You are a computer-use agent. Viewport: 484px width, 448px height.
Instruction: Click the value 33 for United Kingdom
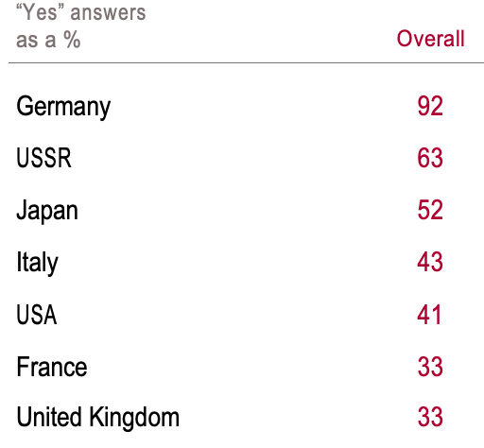(x=430, y=417)
